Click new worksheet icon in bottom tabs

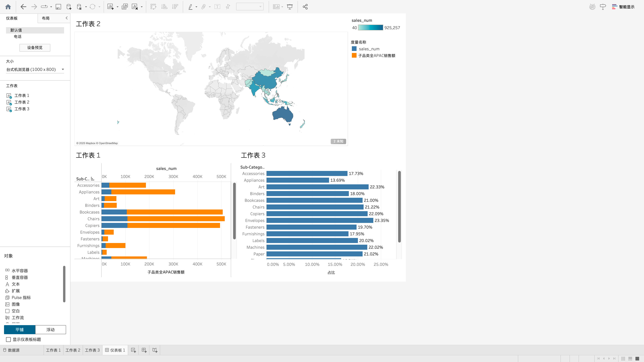(x=133, y=350)
